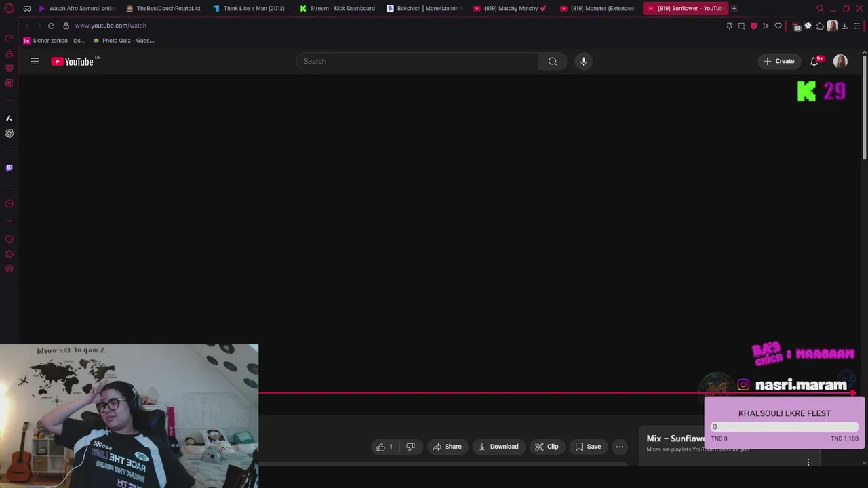Screen dimensions: 868x488
Task: Switch to Watch Afro Samurai online tab
Action: 77,8
